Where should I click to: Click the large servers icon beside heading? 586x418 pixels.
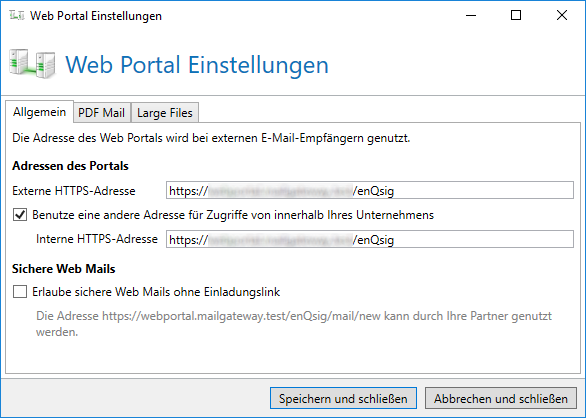point(32,64)
